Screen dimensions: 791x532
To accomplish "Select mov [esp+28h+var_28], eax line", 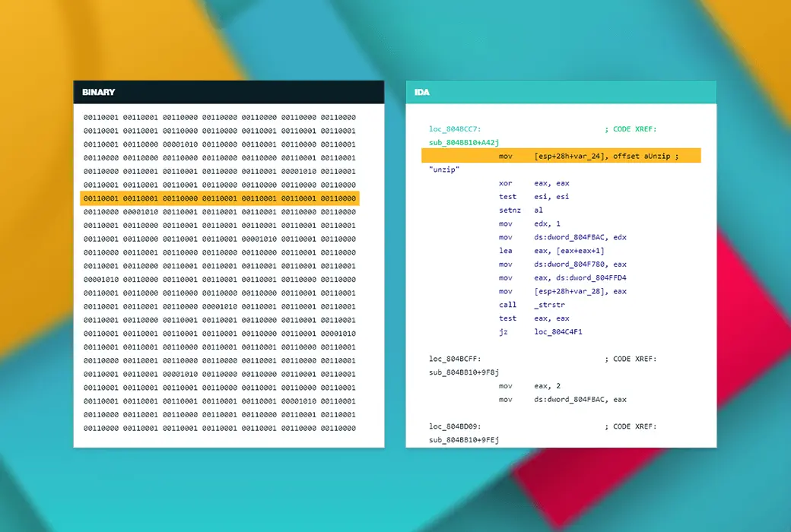I will pyautogui.click(x=563, y=292).
